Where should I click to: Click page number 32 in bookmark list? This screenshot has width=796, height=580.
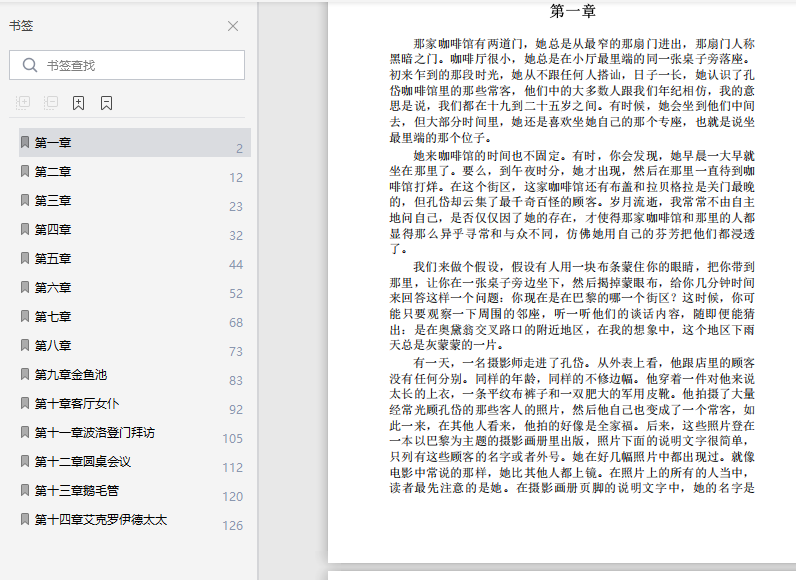(x=236, y=235)
